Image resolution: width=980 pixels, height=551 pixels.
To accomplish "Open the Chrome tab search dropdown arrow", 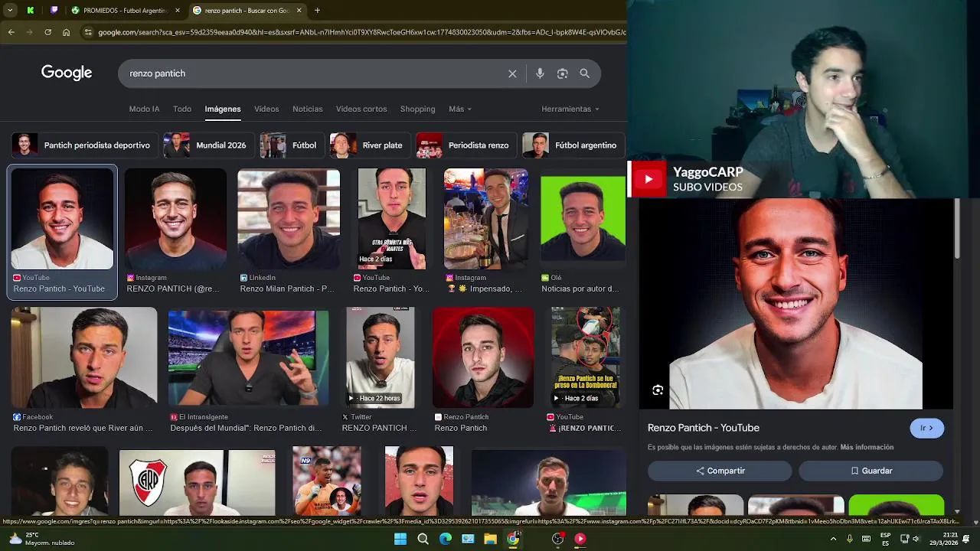I will (9, 11).
